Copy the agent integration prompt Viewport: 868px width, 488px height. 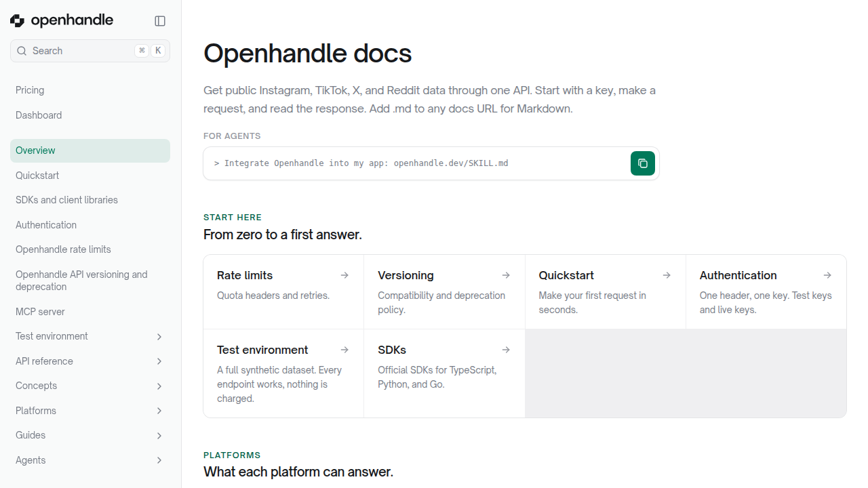pos(643,163)
